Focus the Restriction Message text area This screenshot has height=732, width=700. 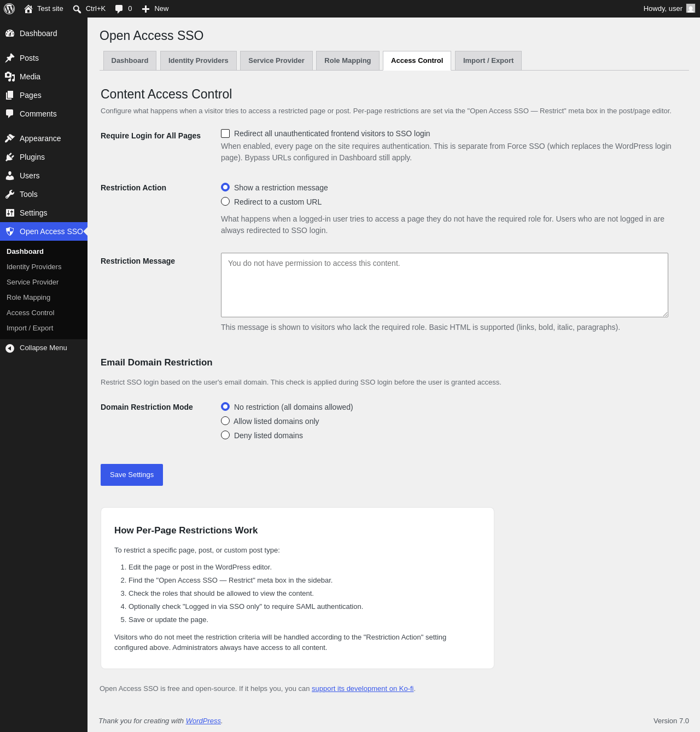coord(445,285)
